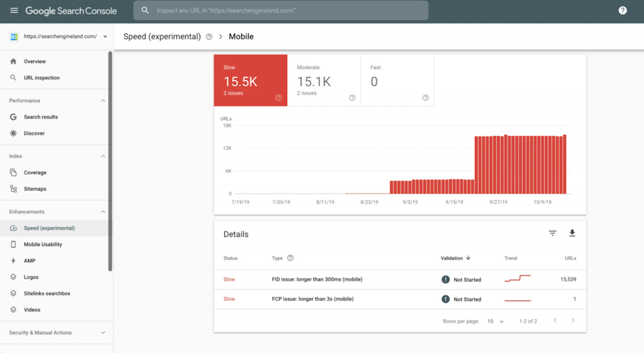This screenshot has height=353, width=644.
Task: Open the filter options in Details panel
Action: click(x=553, y=233)
